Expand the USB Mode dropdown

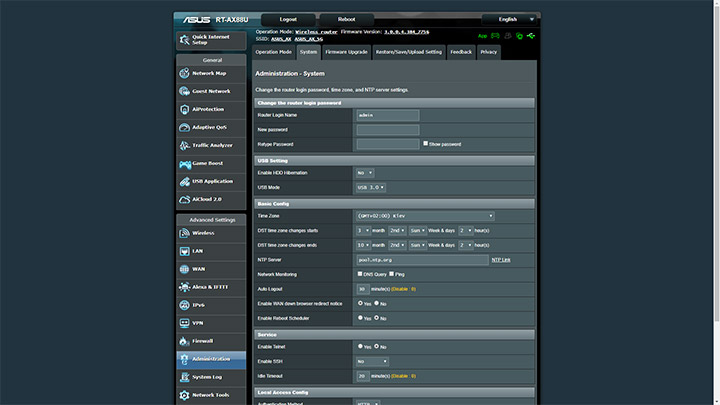click(x=371, y=187)
